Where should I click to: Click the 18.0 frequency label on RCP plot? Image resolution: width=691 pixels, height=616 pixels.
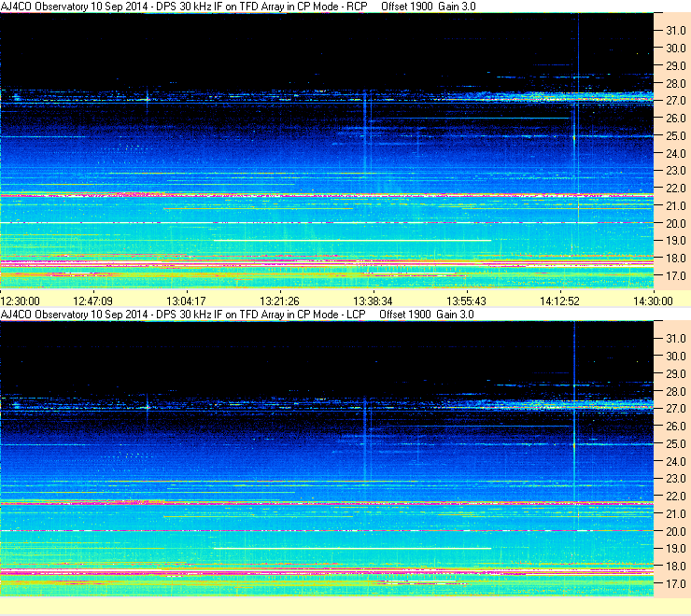pos(676,259)
